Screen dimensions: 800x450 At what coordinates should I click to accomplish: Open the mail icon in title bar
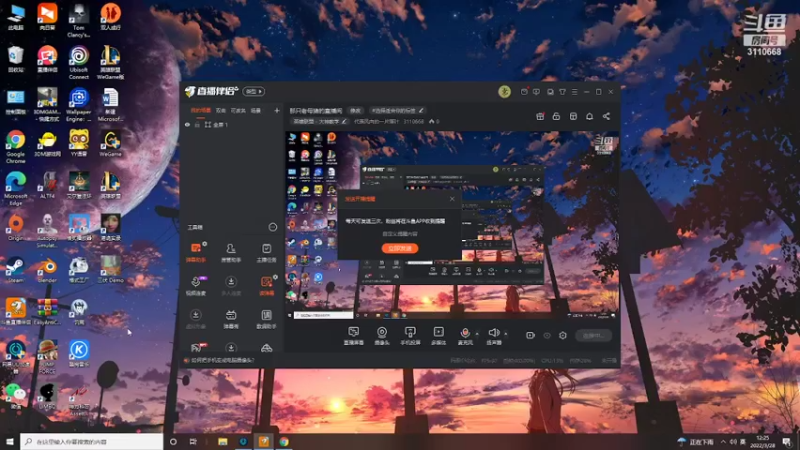(524, 92)
